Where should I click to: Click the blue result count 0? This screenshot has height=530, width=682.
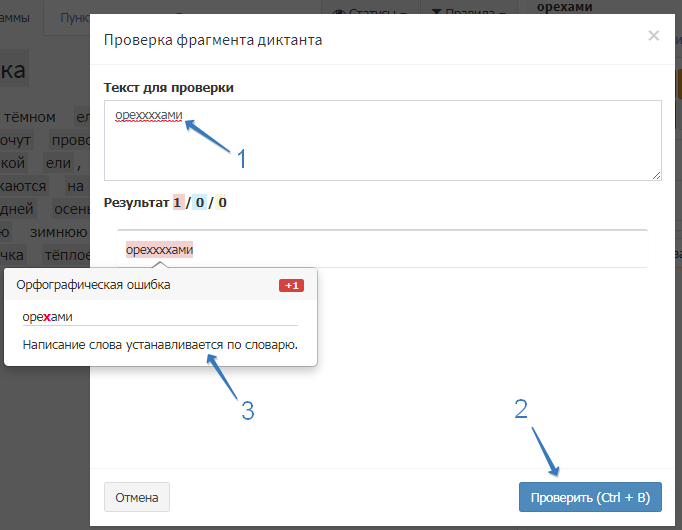pyautogui.click(x=200, y=203)
